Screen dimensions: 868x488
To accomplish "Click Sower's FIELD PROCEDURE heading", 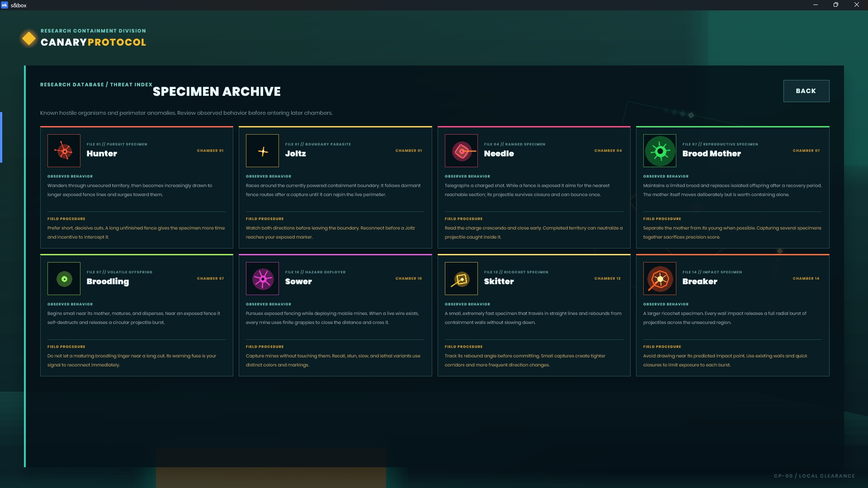I will point(265,347).
